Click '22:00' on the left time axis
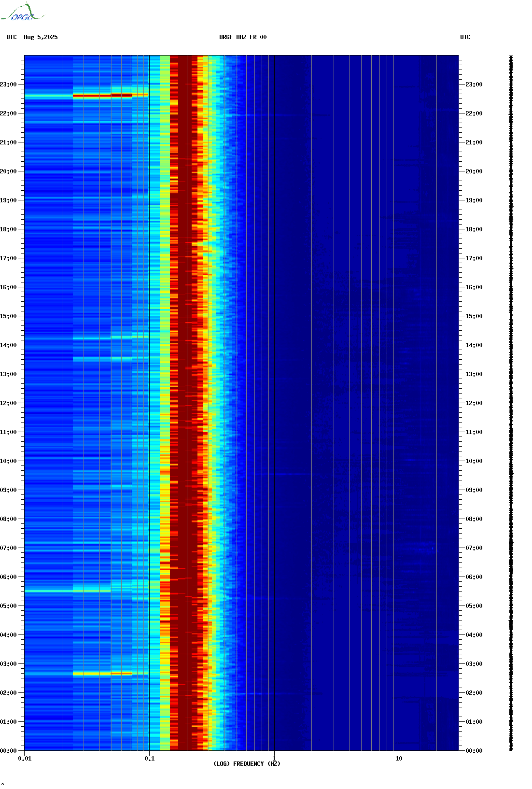Screen dimensions: 532x789 (x=8, y=113)
